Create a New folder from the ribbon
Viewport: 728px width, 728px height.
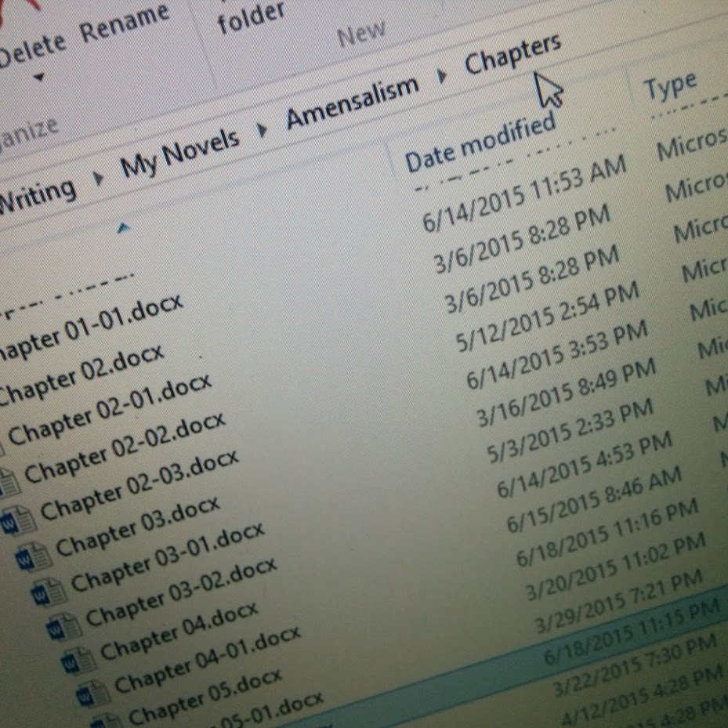coord(252,18)
